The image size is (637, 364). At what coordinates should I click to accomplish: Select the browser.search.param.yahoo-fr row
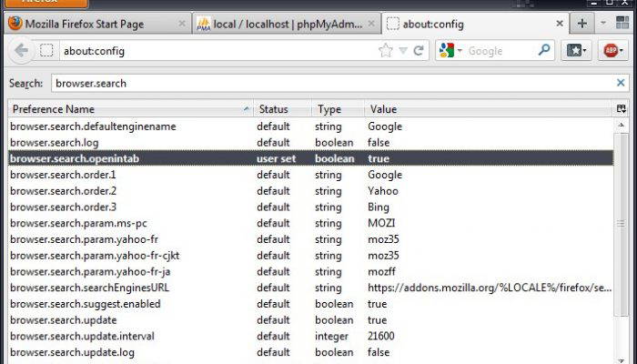tap(311, 239)
